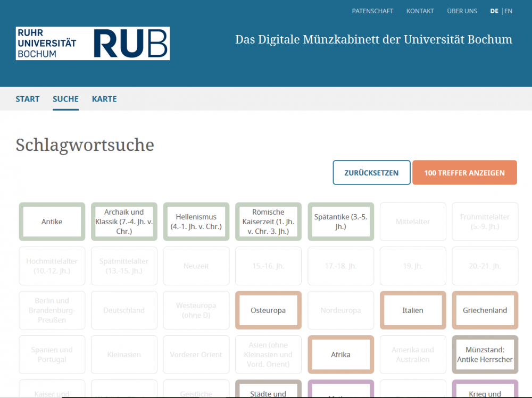This screenshot has height=398, width=532.
Task: Select the Münzstand: Antike Herrscher tile
Action: pyautogui.click(x=485, y=354)
